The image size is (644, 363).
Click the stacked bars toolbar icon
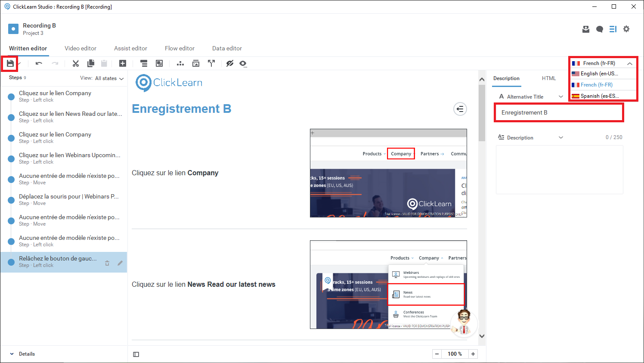point(144,64)
